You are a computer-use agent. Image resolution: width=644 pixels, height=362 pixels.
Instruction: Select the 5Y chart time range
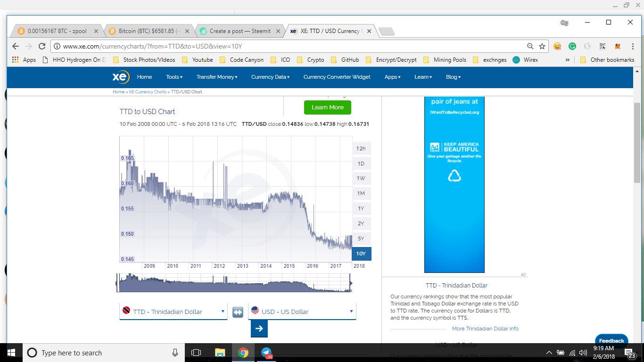[361, 239]
